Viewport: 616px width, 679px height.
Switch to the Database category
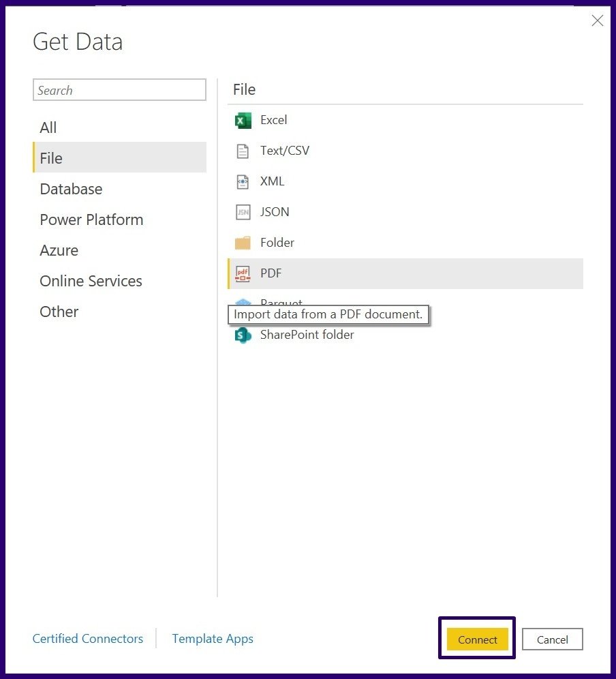coord(71,189)
